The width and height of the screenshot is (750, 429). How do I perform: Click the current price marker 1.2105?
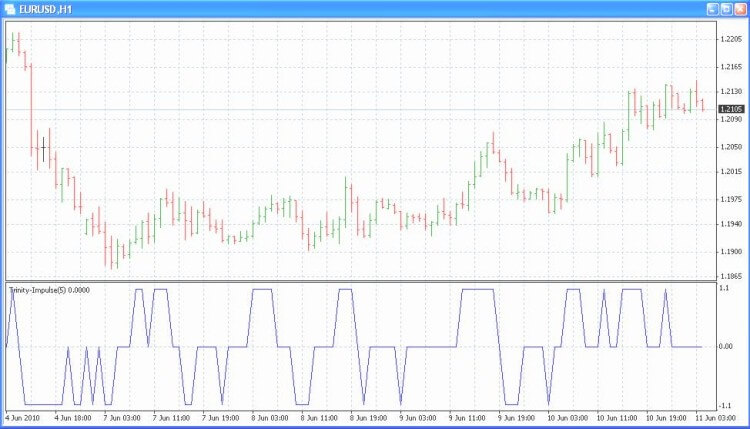click(731, 110)
